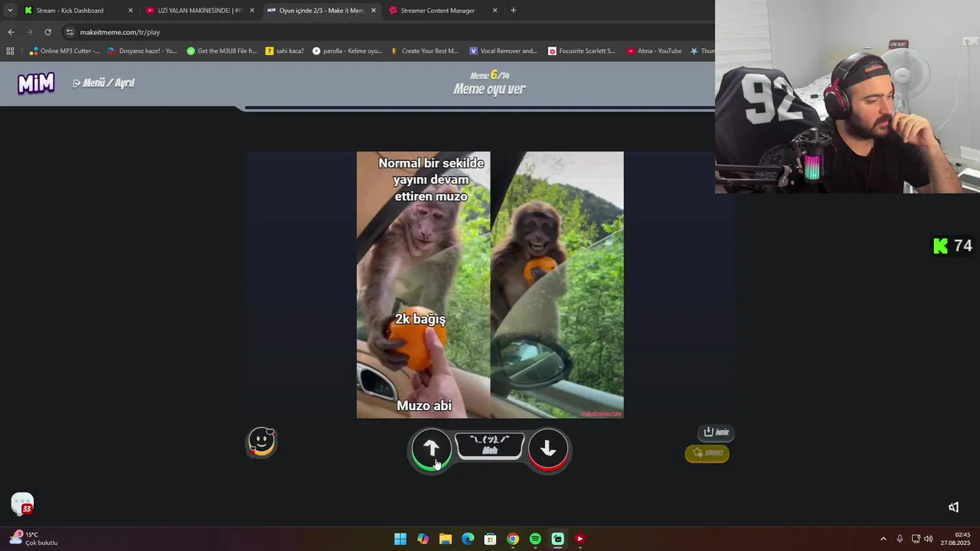Open Get the M3U8 File bookmark
The height and width of the screenshot is (551, 980).
click(x=222, y=51)
